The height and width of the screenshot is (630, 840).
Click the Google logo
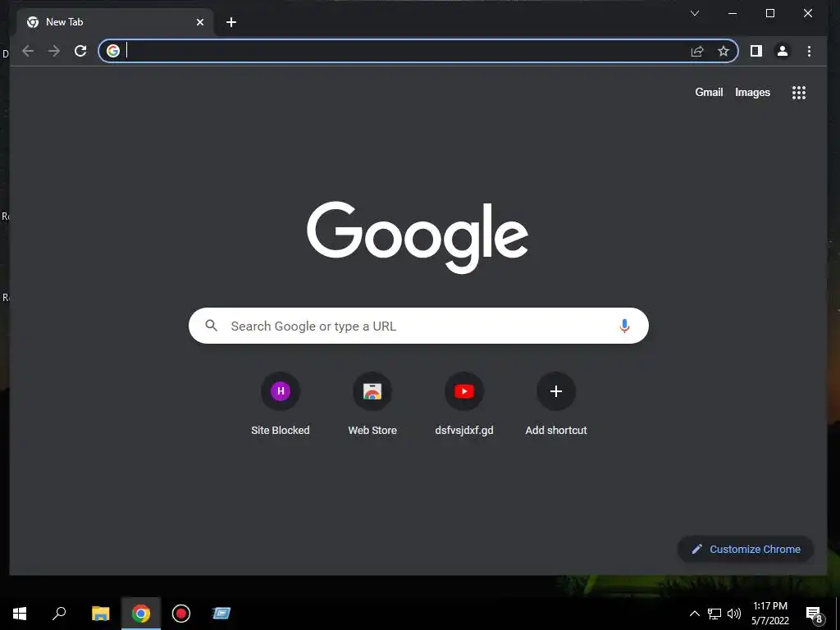(x=418, y=237)
